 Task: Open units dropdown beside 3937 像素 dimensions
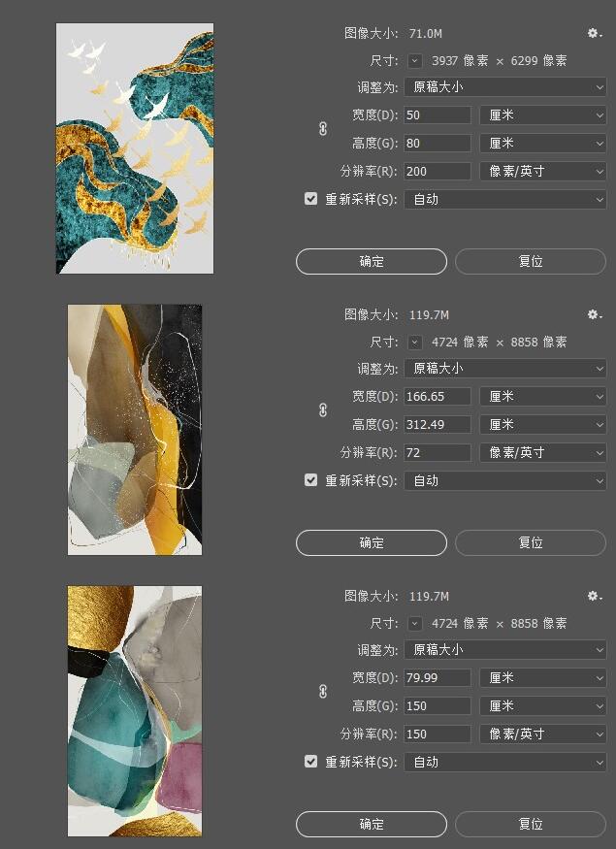coord(414,60)
